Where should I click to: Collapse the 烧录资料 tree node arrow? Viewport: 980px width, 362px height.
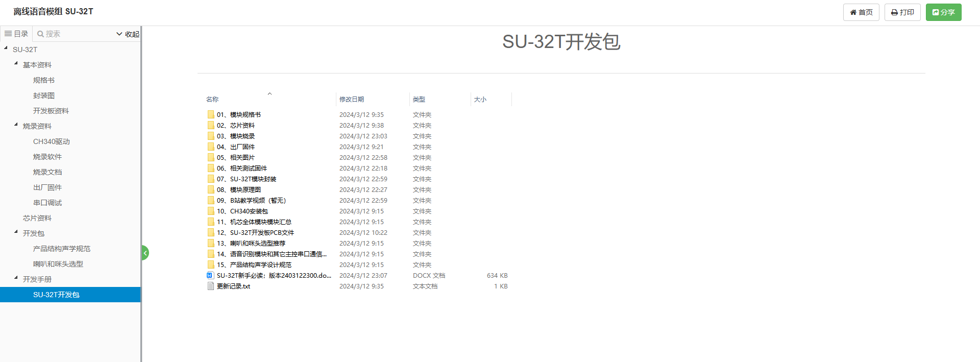(16, 125)
